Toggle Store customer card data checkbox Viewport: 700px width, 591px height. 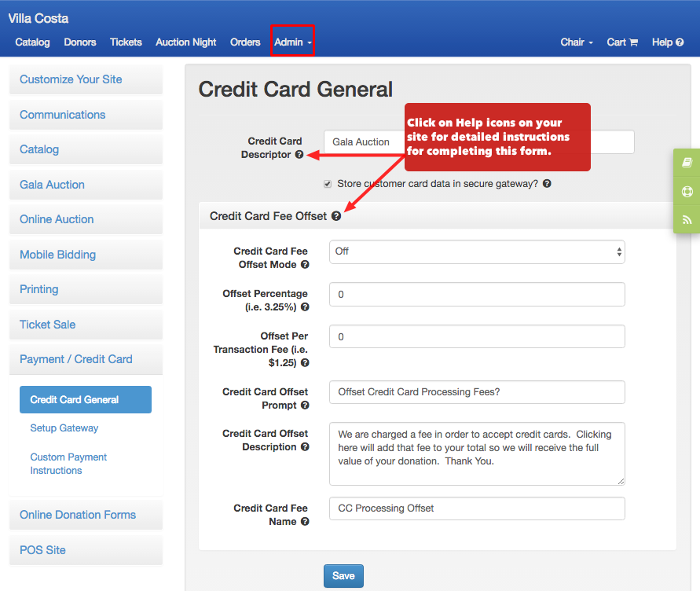[x=328, y=184]
